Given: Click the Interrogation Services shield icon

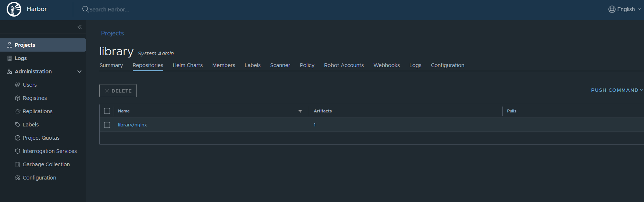Looking at the screenshot, I should click(17, 151).
